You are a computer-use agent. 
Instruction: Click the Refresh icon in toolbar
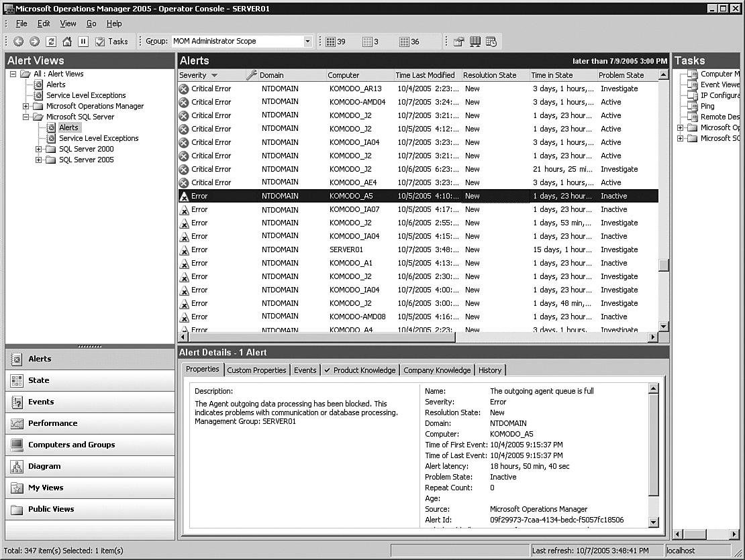coord(51,42)
